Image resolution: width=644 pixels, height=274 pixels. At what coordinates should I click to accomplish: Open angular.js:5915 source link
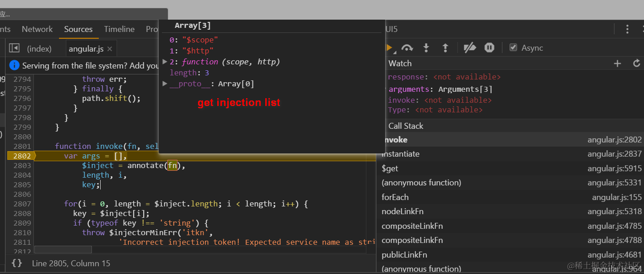[x=615, y=169]
